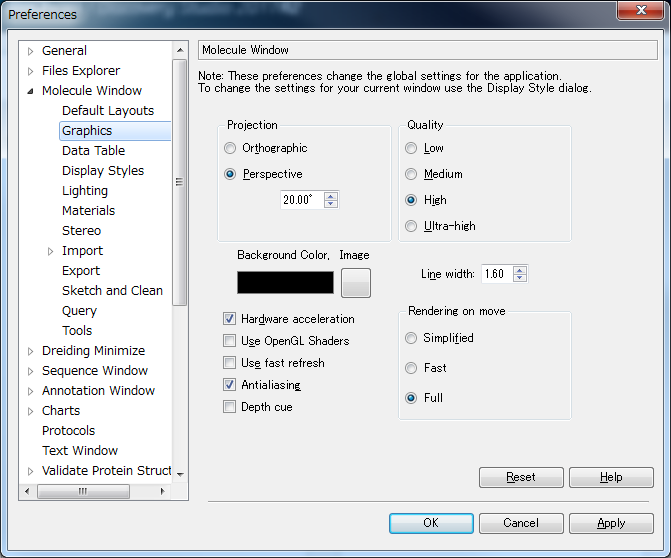Turn on the Depth cue checkbox
671x558 pixels.
[230, 407]
